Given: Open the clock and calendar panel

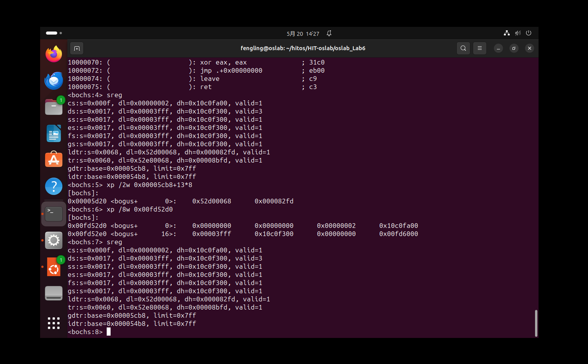Looking at the screenshot, I should coord(303,34).
